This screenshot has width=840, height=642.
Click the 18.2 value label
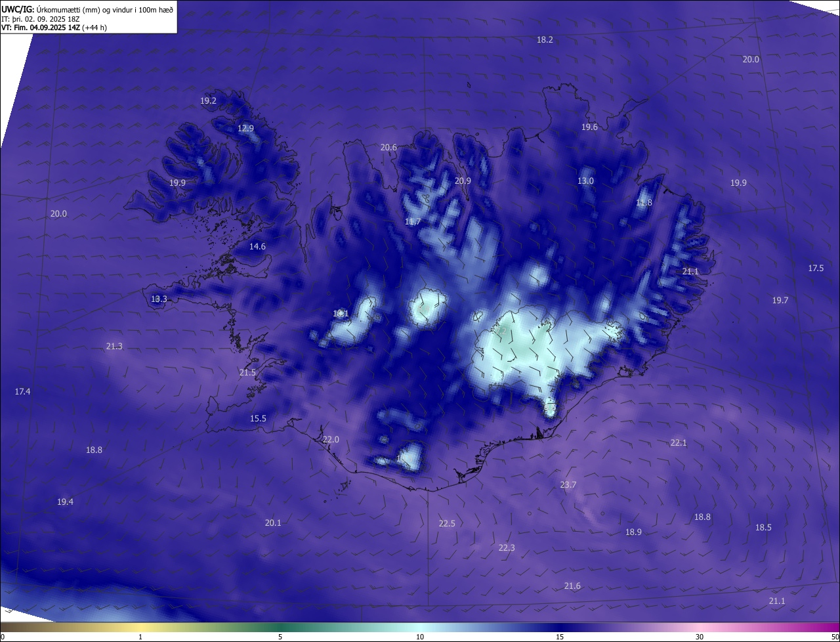point(545,39)
